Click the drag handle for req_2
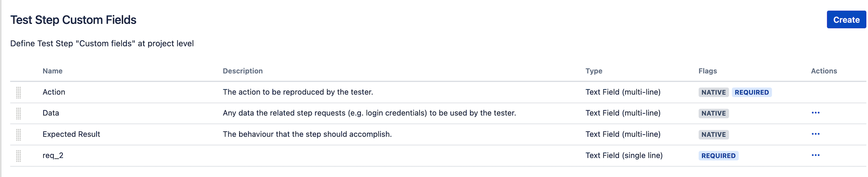 click(19, 156)
